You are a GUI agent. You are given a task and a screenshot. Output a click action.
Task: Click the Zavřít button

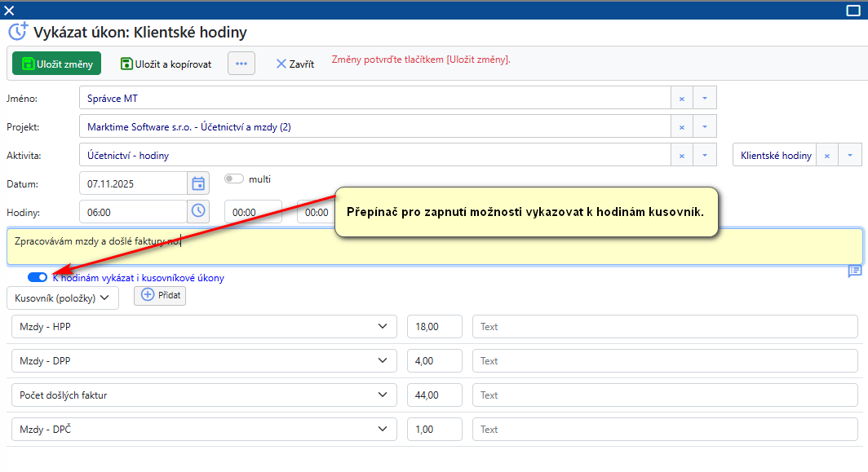click(x=294, y=64)
